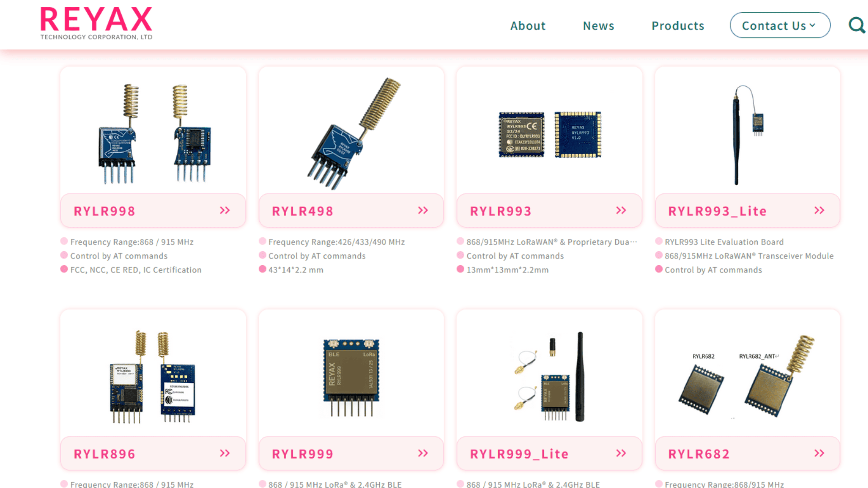This screenshot has height=488, width=868.
Task: Click the double-arrow icon on RYLR993
Action: (x=621, y=211)
